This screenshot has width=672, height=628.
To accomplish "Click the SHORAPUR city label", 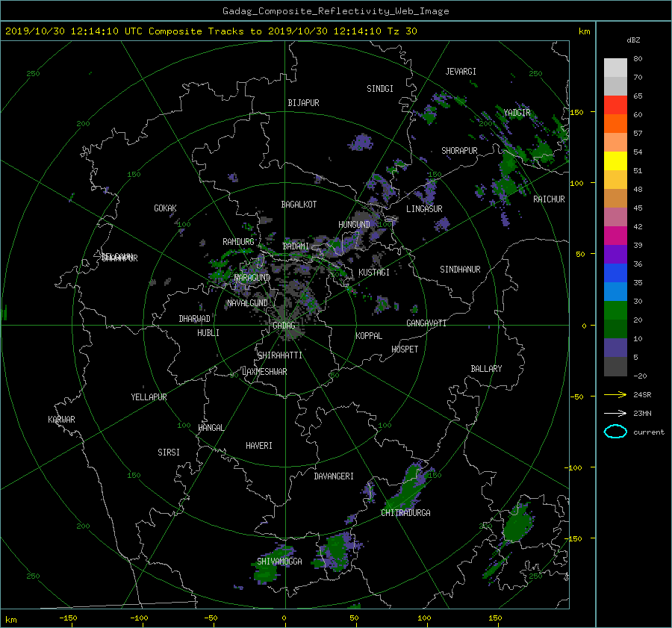I will [x=459, y=151].
